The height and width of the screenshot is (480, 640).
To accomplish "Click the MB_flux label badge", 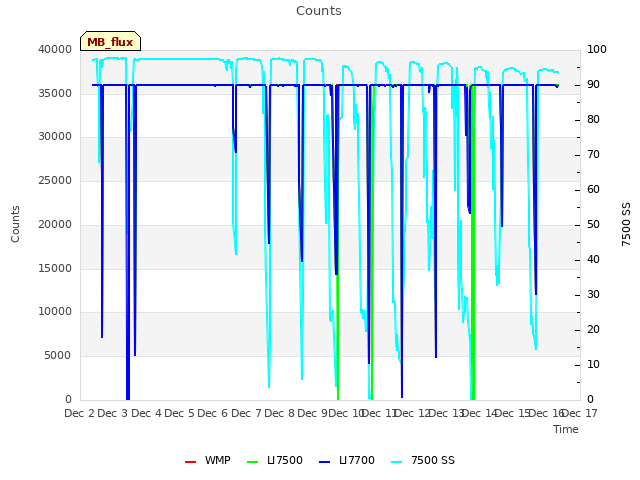I will click(x=110, y=41).
